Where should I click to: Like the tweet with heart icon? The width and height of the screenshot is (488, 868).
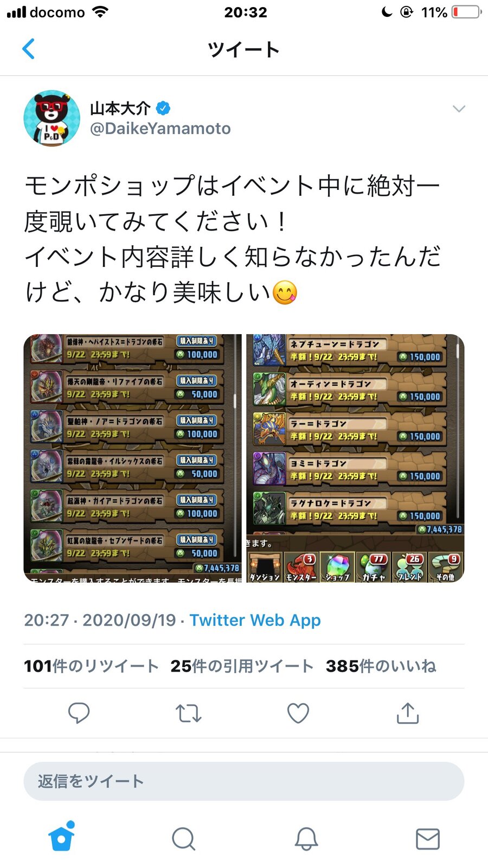pyautogui.click(x=298, y=713)
